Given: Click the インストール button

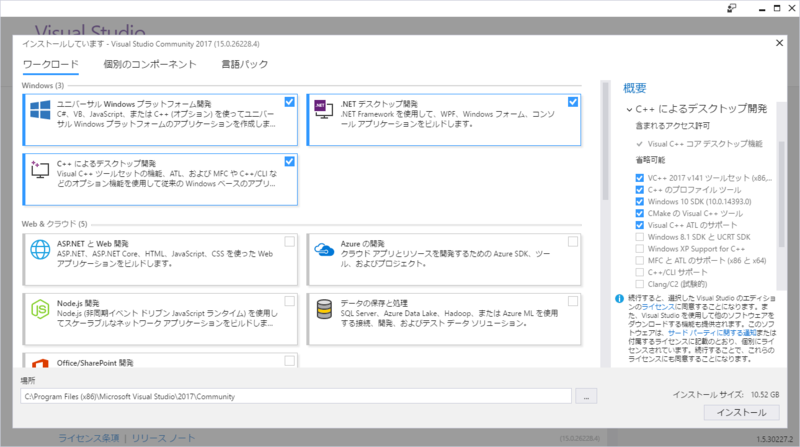Looking at the screenshot, I should [x=741, y=412].
